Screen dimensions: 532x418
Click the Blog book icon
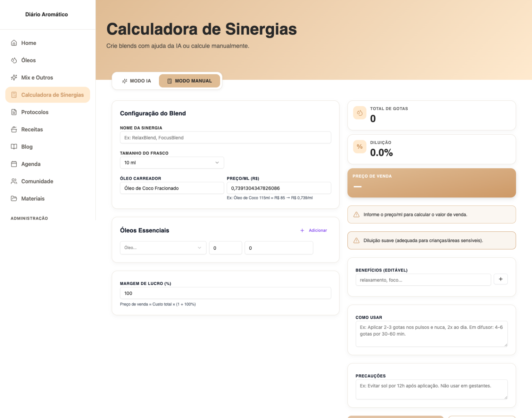(14, 147)
